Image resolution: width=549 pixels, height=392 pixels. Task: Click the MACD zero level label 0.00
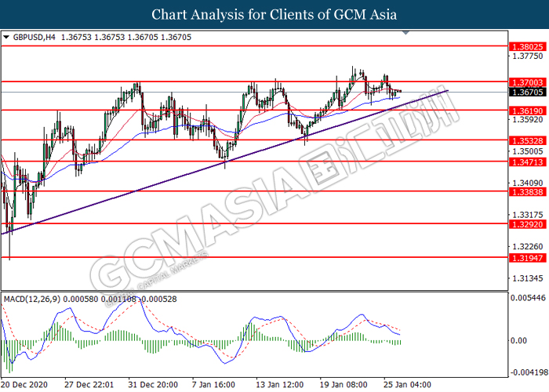[x=518, y=340]
